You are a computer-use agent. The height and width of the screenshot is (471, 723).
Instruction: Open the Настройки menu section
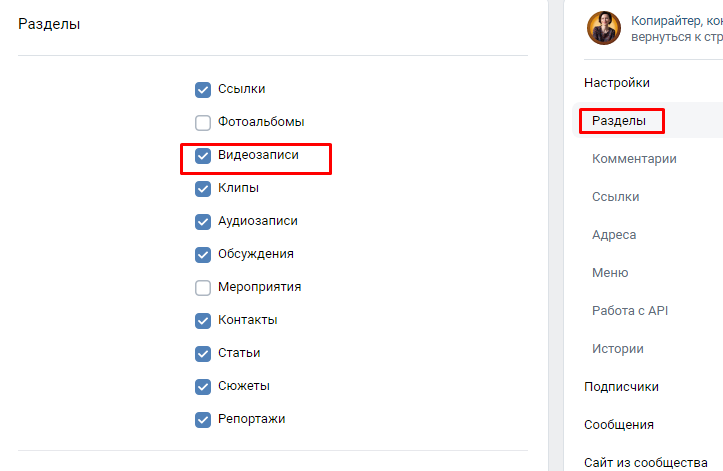pyautogui.click(x=617, y=83)
